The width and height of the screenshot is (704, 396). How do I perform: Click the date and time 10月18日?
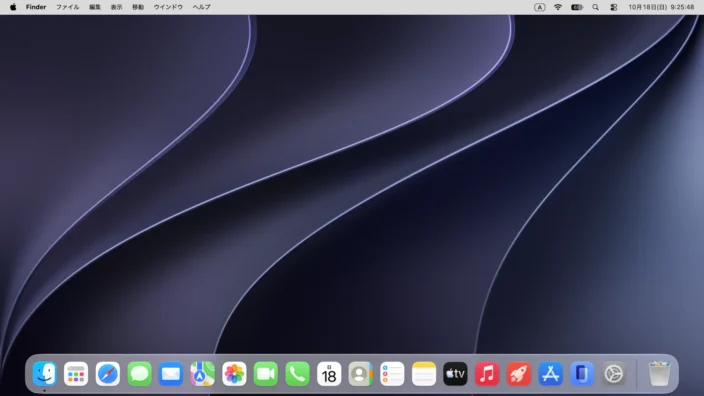point(661,7)
